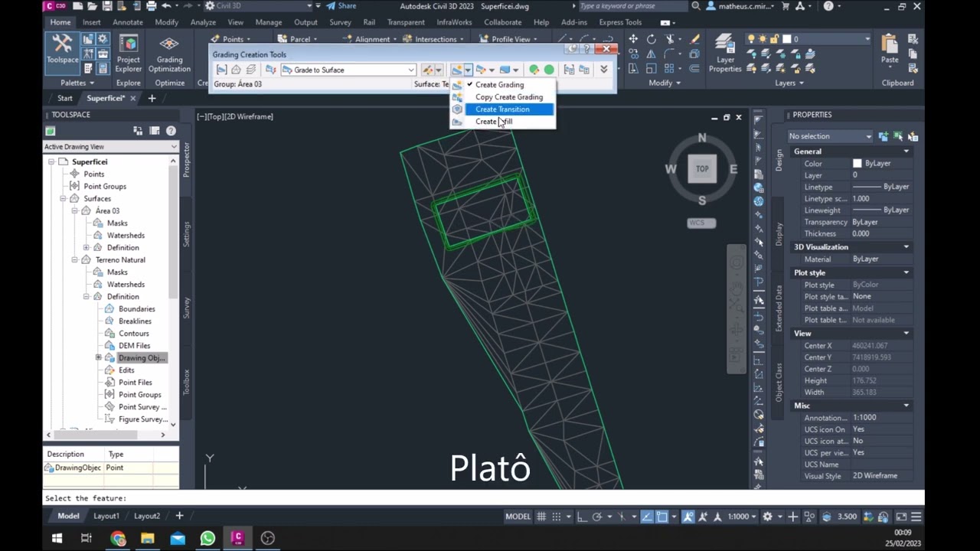The width and height of the screenshot is (980, 551).
Task: Open Civil 3D from Windows taskbar
Action: pos(237,538)
